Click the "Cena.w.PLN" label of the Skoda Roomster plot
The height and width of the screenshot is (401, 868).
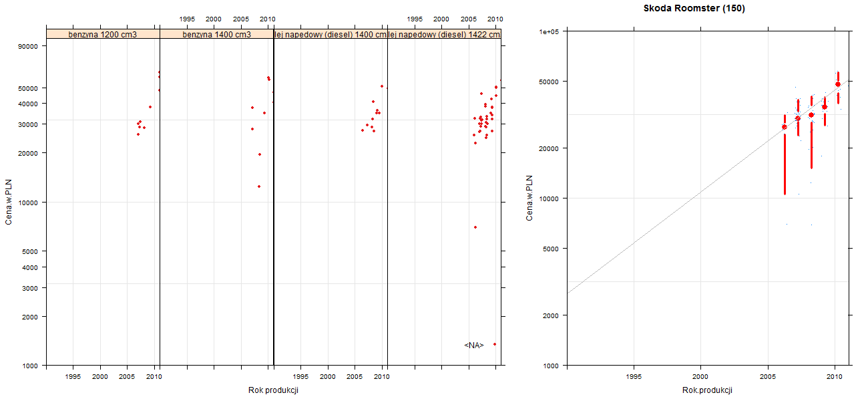[x=529, y=198]
